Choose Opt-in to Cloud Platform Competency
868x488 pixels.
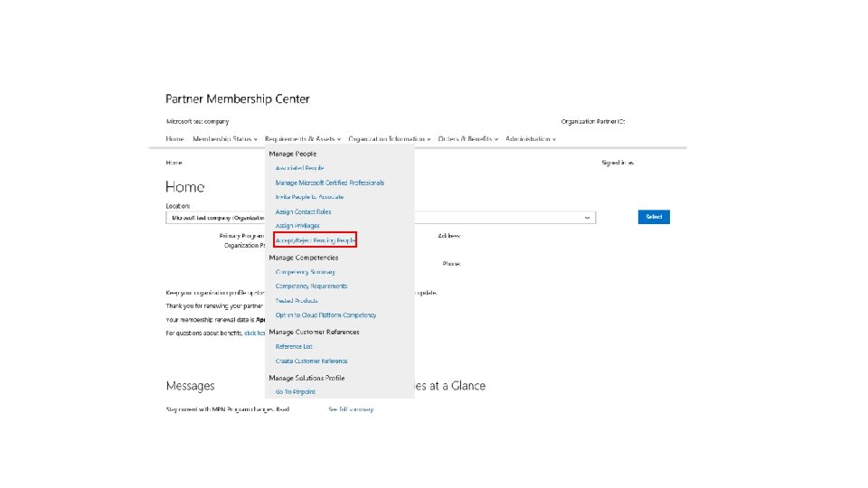pos(326,315)
